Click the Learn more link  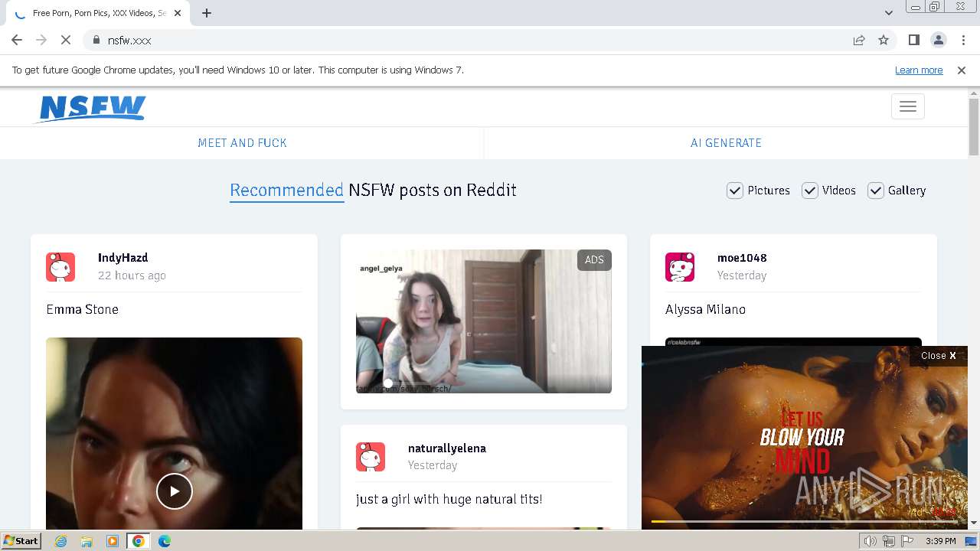919,70
